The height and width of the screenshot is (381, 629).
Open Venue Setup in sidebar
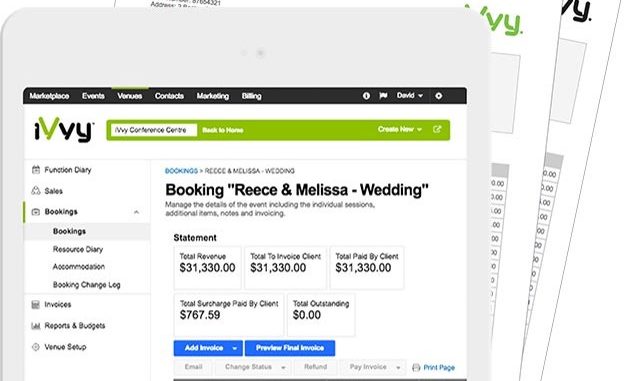[65, 347]
